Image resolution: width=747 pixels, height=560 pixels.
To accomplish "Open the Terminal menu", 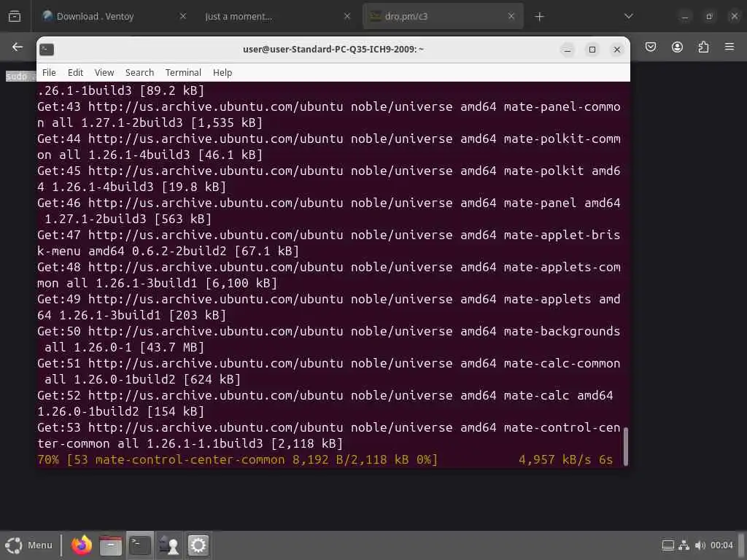I will coord(183,72).
